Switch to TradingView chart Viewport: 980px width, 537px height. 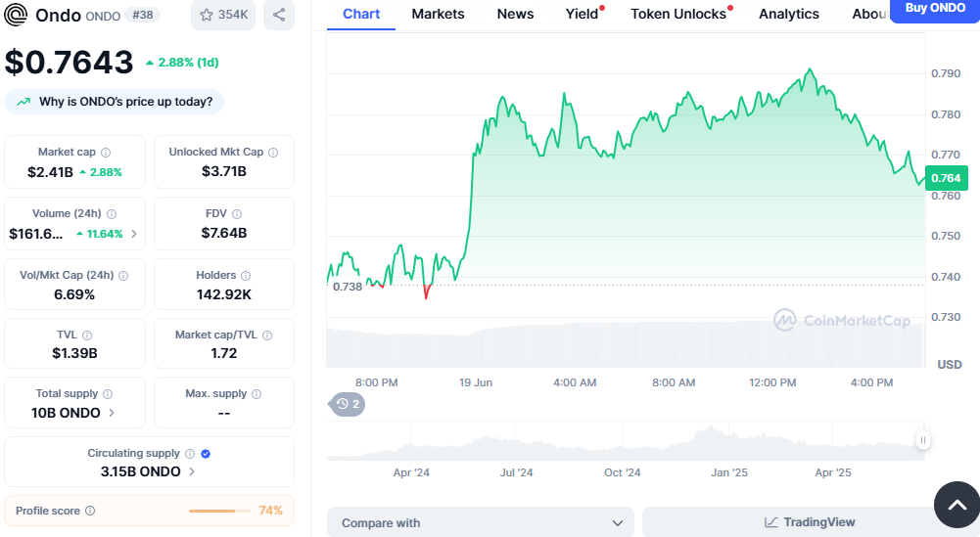pos(812,522)
